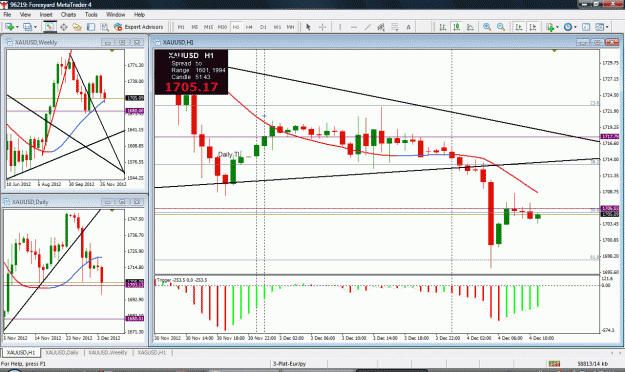Select the XAUUSD,H1 chart tab
Image resolution: width=625 pixels, height=372 pixels.
tap(21, 352)
